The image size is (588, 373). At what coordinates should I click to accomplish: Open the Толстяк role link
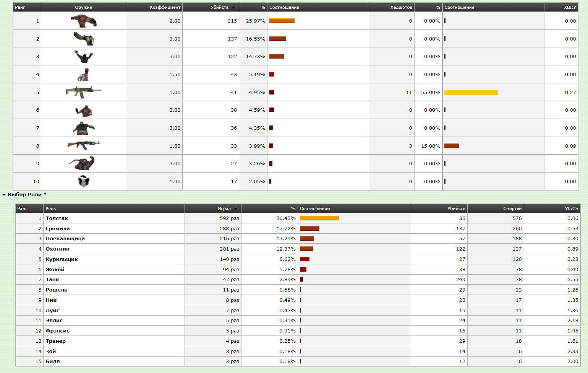(x=57, y=218)
